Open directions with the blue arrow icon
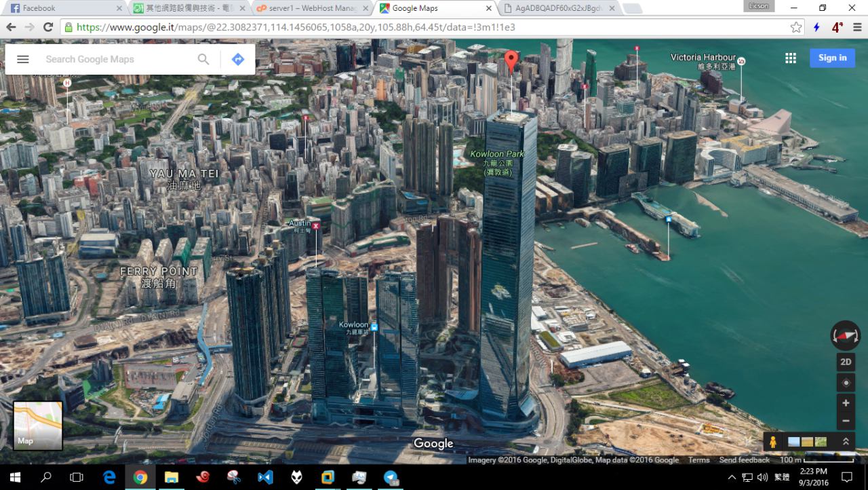The width and height of the screenshot is (868, 490). (x=237, y=59)
